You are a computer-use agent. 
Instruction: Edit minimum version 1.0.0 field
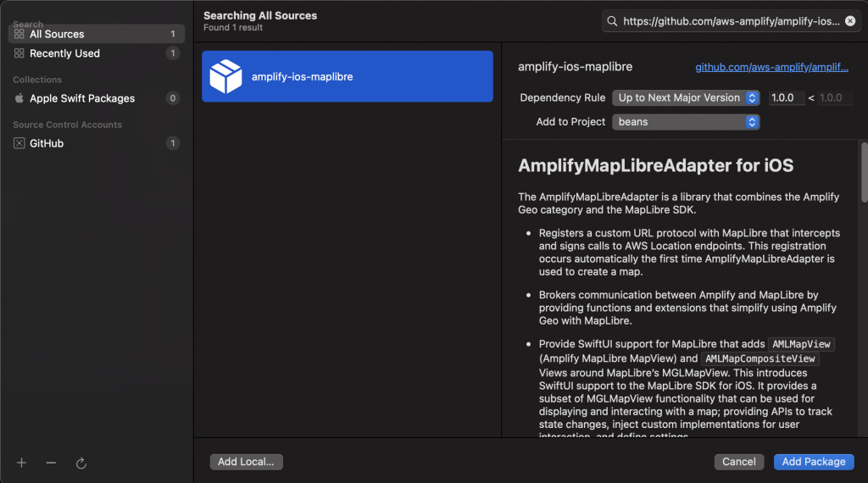pyautogui.click(x=786, y=98)
